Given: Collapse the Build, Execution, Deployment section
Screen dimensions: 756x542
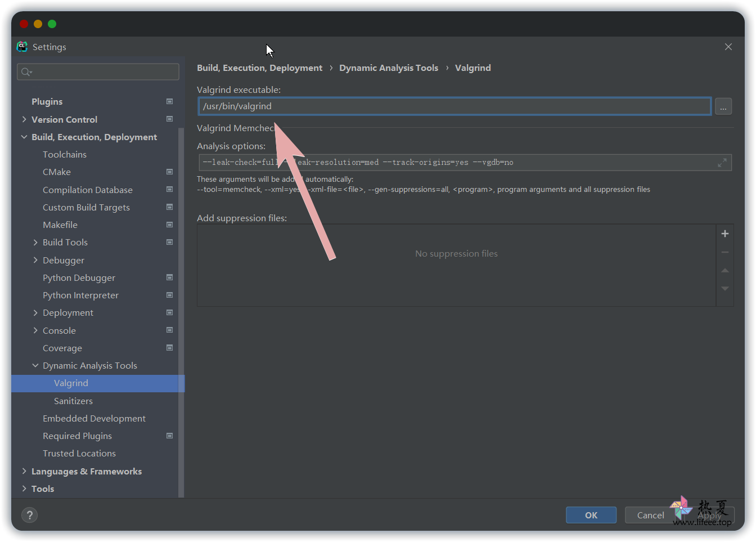Looking at the screenshot, I should tap(24, 137).
